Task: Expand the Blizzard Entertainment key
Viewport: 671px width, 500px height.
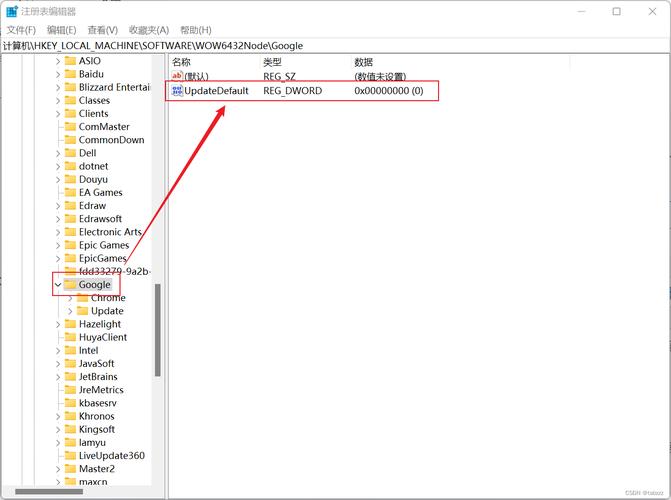Action: click(x=57, y=87)
